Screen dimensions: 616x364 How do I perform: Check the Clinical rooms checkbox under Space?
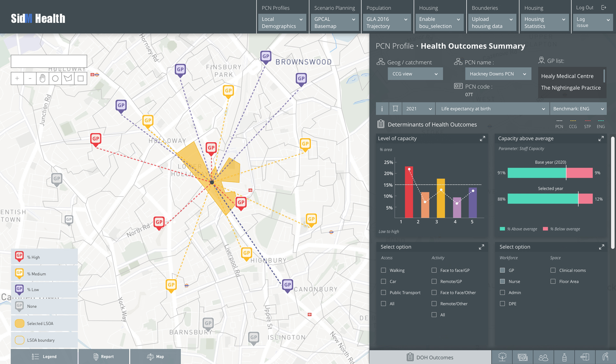553,270
